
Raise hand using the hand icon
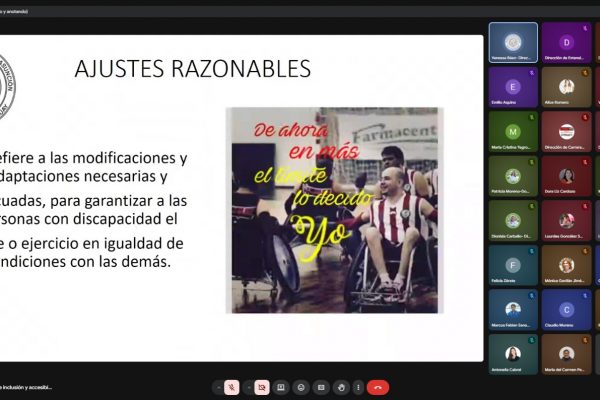pos(341,387)
